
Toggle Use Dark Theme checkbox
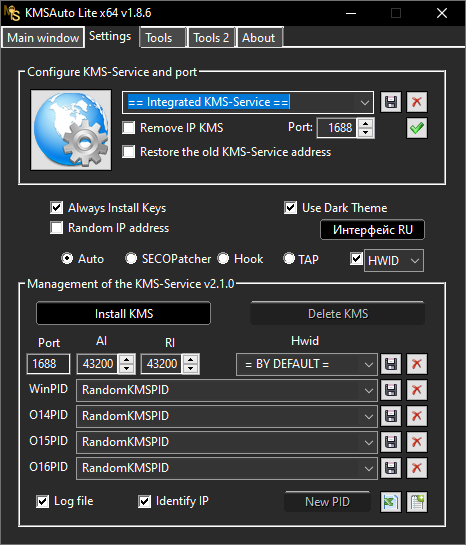click(x=291, y=208)
